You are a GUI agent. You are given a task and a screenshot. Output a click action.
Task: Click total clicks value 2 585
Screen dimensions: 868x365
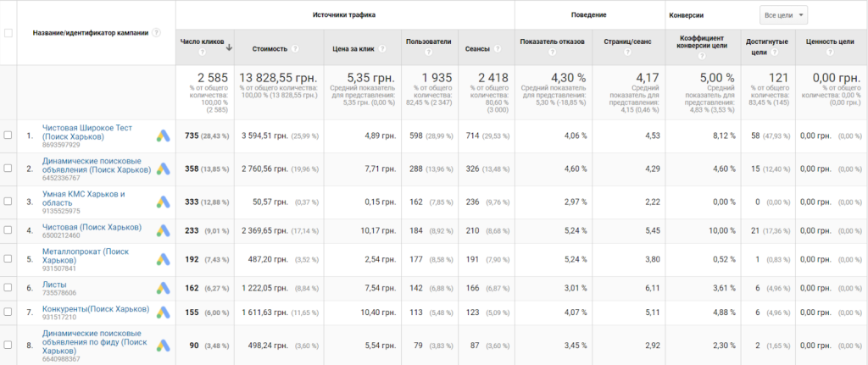click(x=213, y=78)
